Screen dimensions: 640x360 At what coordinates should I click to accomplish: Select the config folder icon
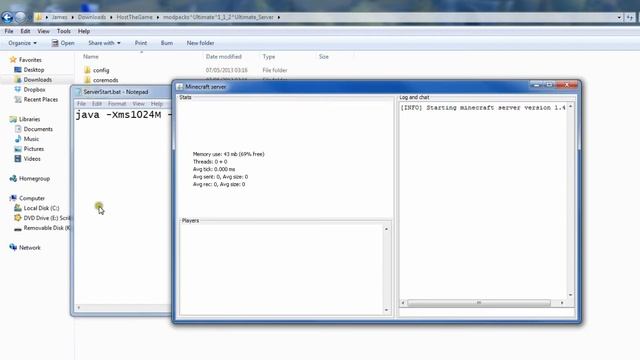click(x=87, y=70)
